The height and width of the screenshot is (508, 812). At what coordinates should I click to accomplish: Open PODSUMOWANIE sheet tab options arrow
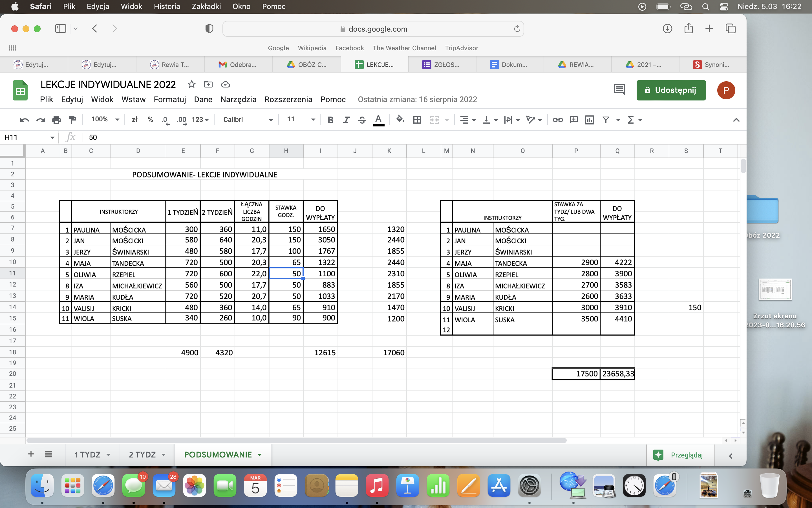[260, 455]
